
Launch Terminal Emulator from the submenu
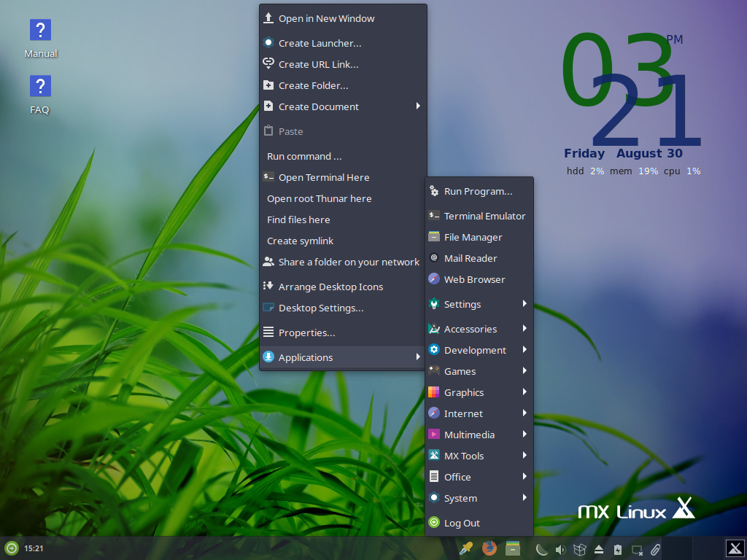pyautogui.click(x=479, y=216)
